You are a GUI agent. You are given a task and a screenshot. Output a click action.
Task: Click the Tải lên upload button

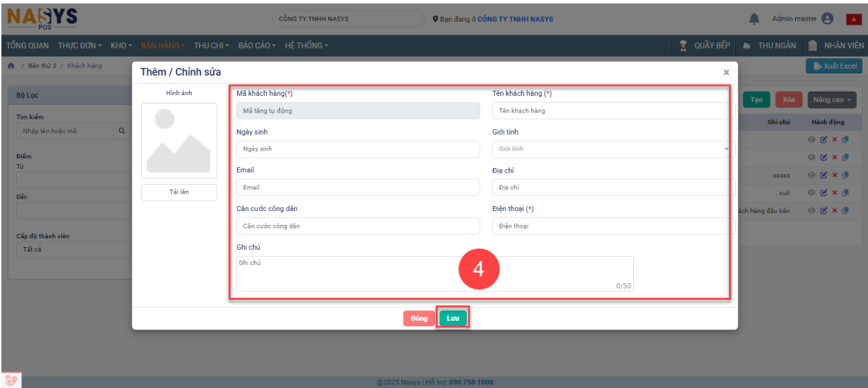pos(179,192)
